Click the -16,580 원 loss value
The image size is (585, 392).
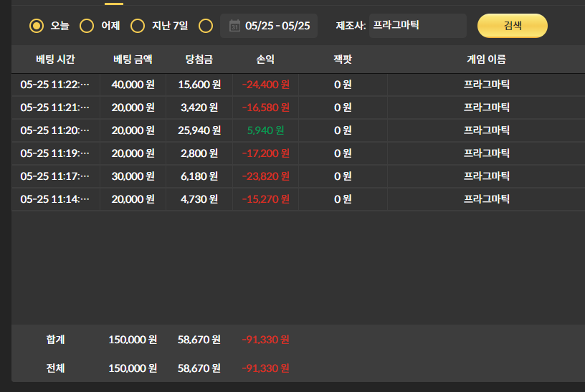click(x=266, y=107)
